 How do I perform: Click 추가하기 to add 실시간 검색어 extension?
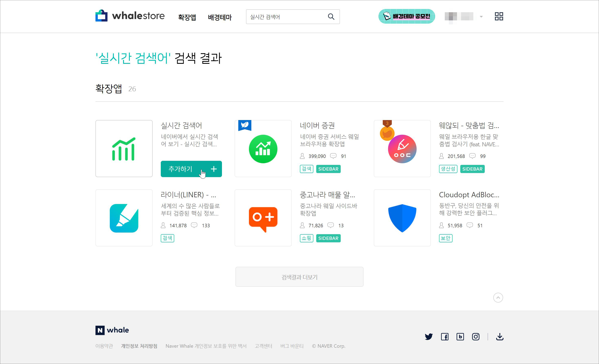[191, 169]
